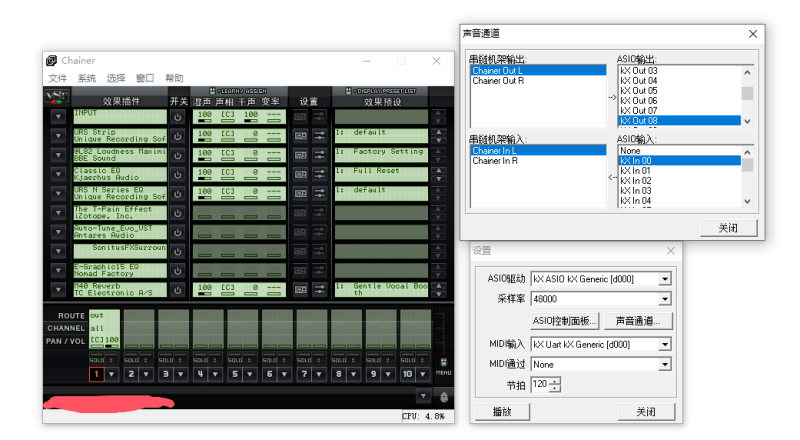This screenshot has height=440, width=800.
Task: Click ASIO input list scrollbar up arrow
Action: pos(747,152)
